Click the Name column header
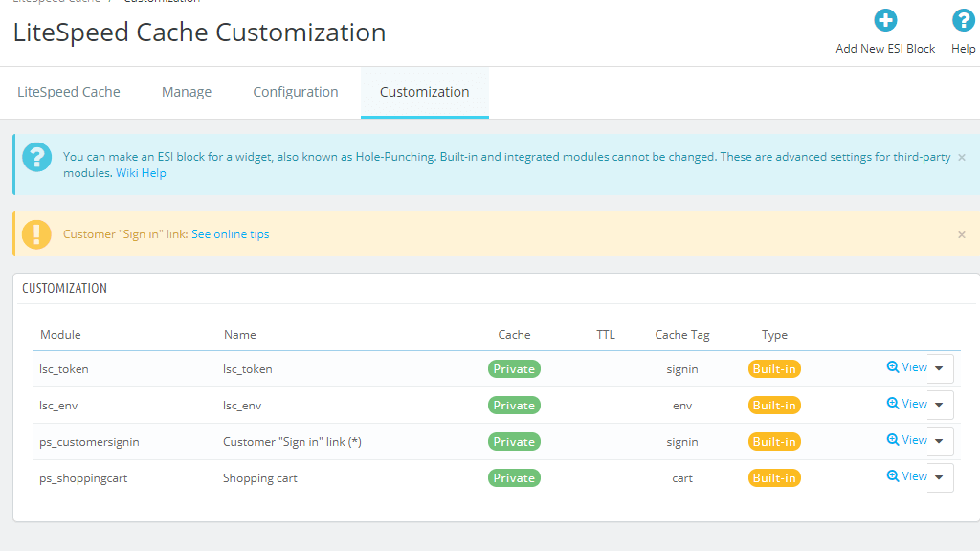The width and height of the screenshot is (980, 551). coord(240,335)
